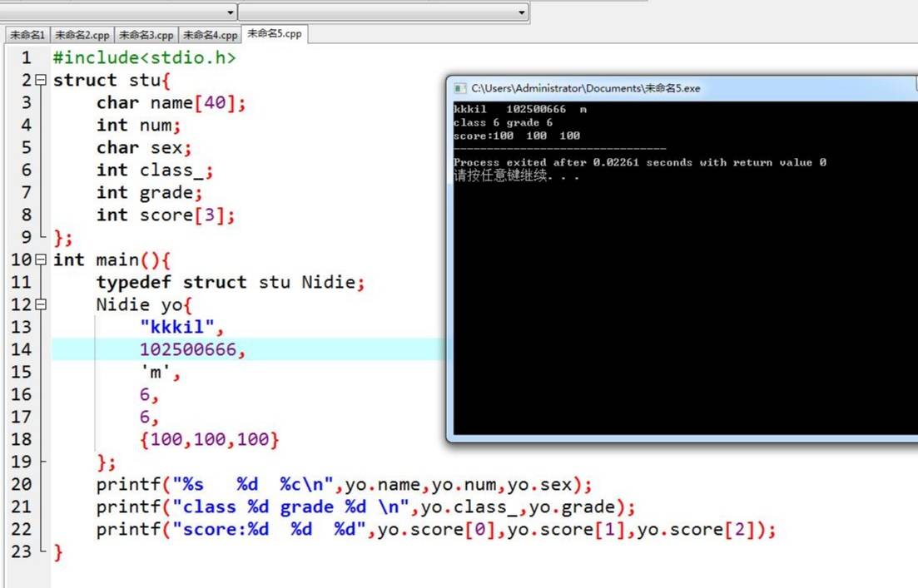Image resolution: width=918 pixels, height=588 pixels.
Task: Open the left class selector dropdown
Action: click(x=230, y=12)
